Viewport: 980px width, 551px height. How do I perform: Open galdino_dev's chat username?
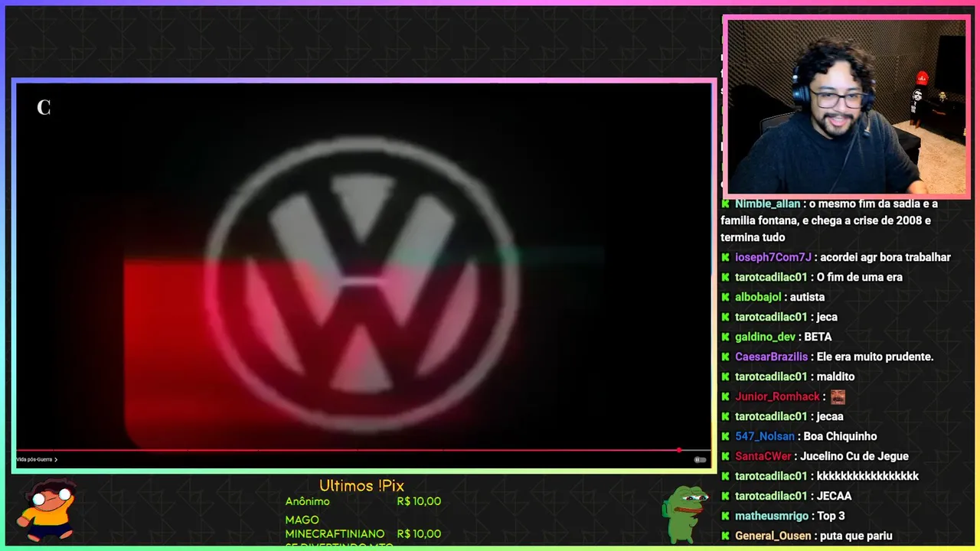click(765, 337)
